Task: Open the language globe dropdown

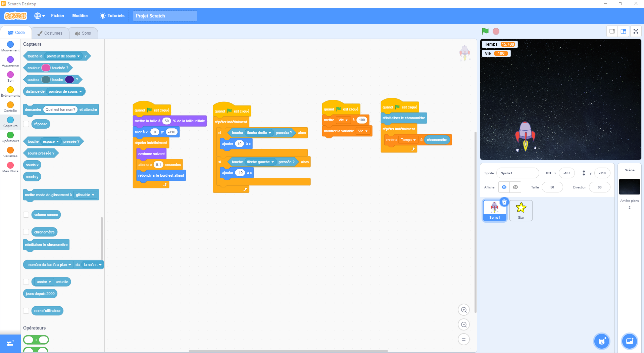Action: (39, 16)
